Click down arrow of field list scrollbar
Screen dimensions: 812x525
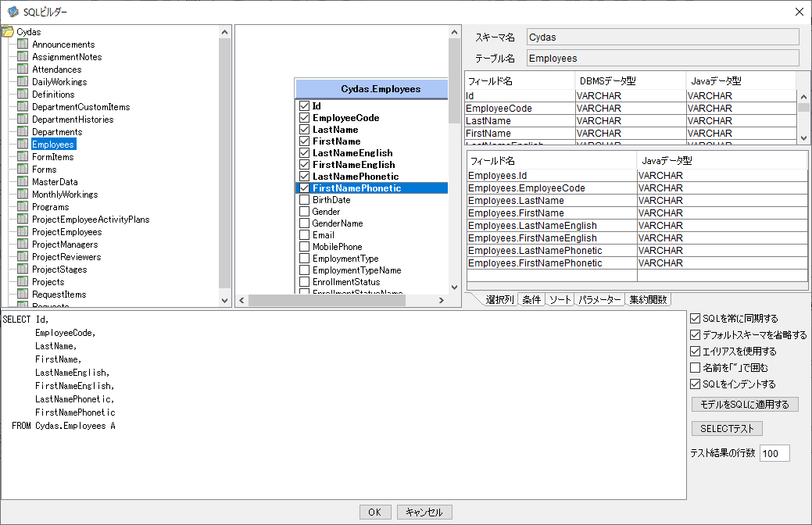tap(803, 137)
